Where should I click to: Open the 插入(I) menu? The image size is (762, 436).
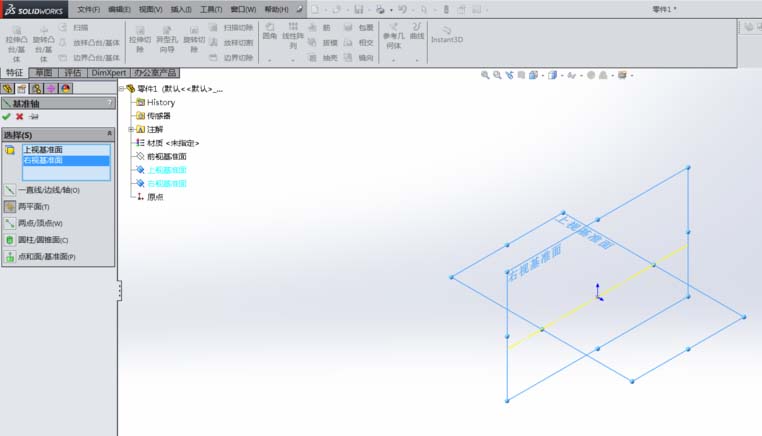[x=181, y=9]
